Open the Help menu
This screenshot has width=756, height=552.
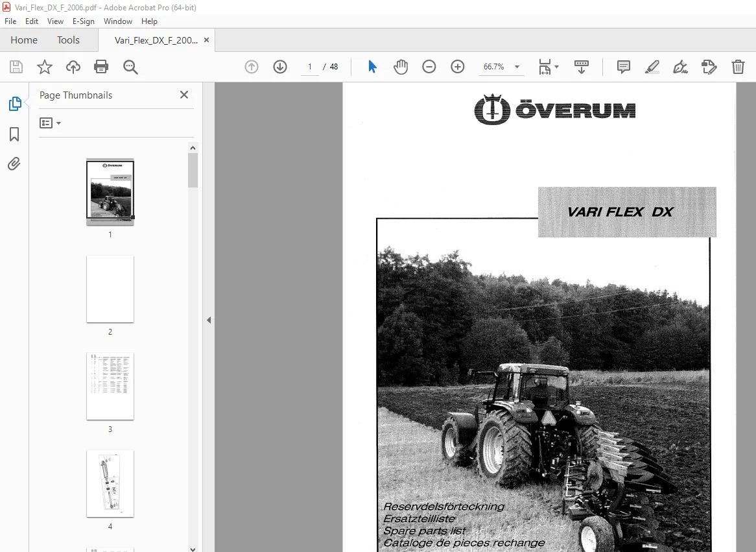click(149, 21)
